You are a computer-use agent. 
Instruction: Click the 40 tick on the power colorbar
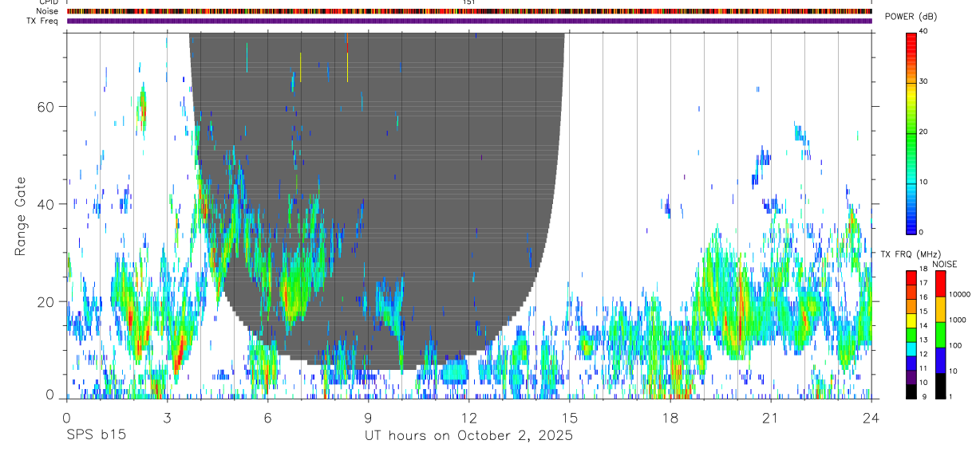(925, 31)
